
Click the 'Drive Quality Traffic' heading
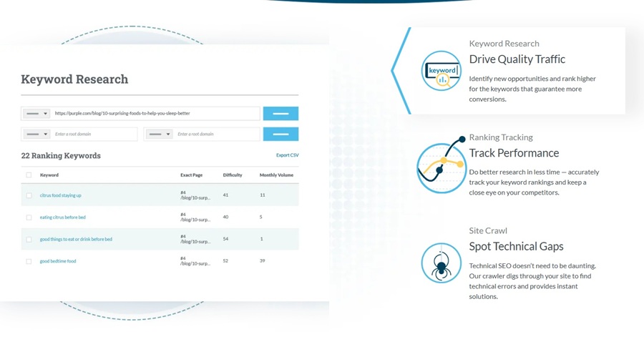517,59
